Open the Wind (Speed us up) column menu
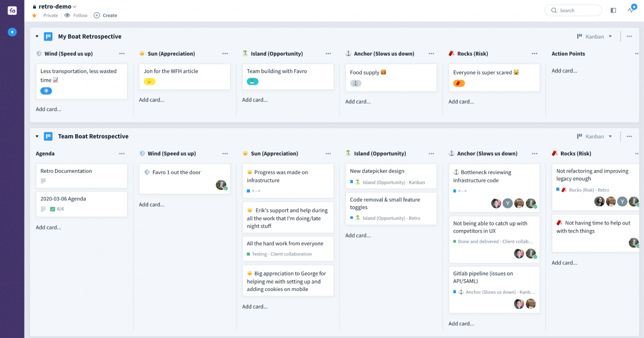644x338 pixels. point(122,53)
